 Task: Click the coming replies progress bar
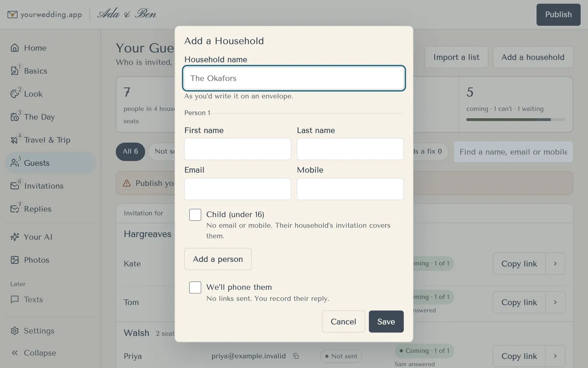pos(516,120)
